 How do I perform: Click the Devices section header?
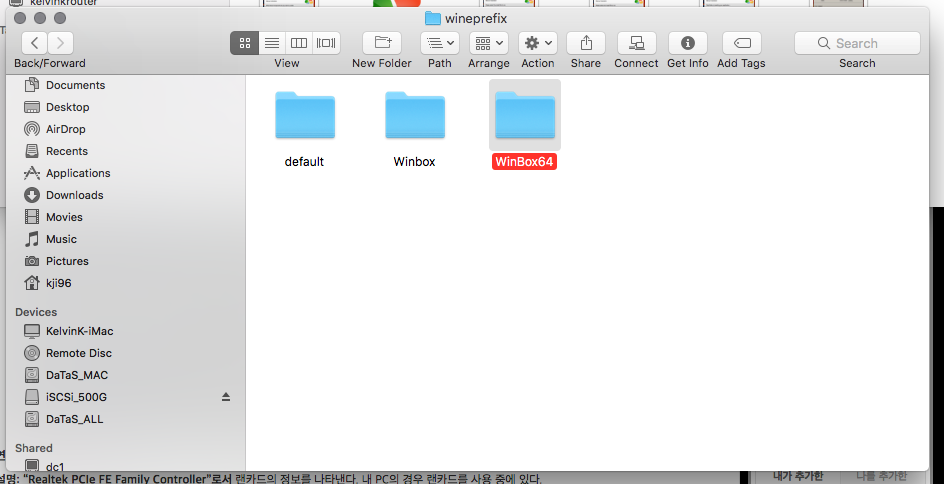(36, 312)
